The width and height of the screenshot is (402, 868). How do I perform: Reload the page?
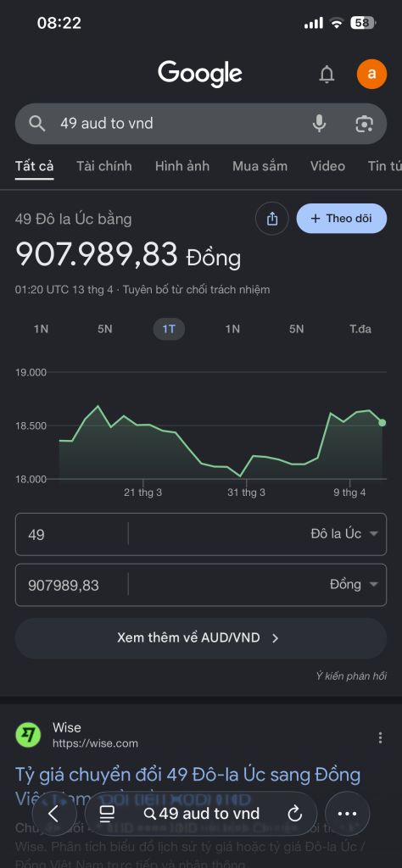(294, 813)
